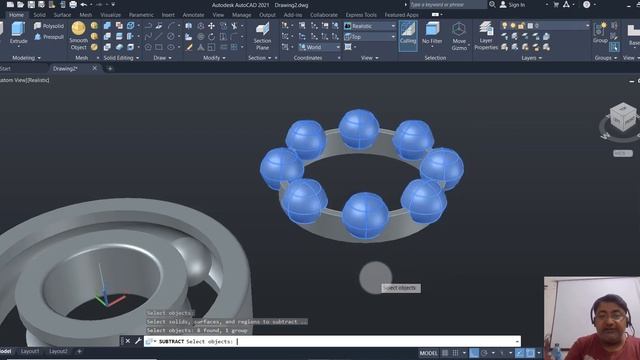Click the Plot printer icon
This screenshot has height=360, width=640.
click(x=73, y=4)
